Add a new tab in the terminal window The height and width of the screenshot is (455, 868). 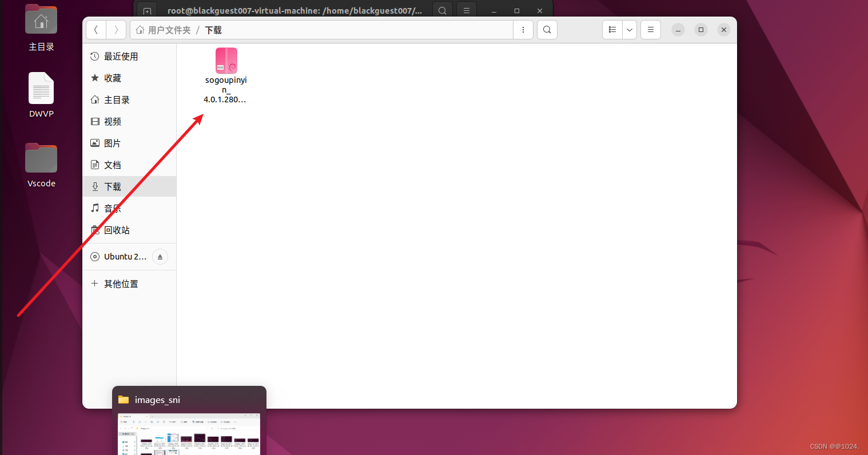[147, 11]
